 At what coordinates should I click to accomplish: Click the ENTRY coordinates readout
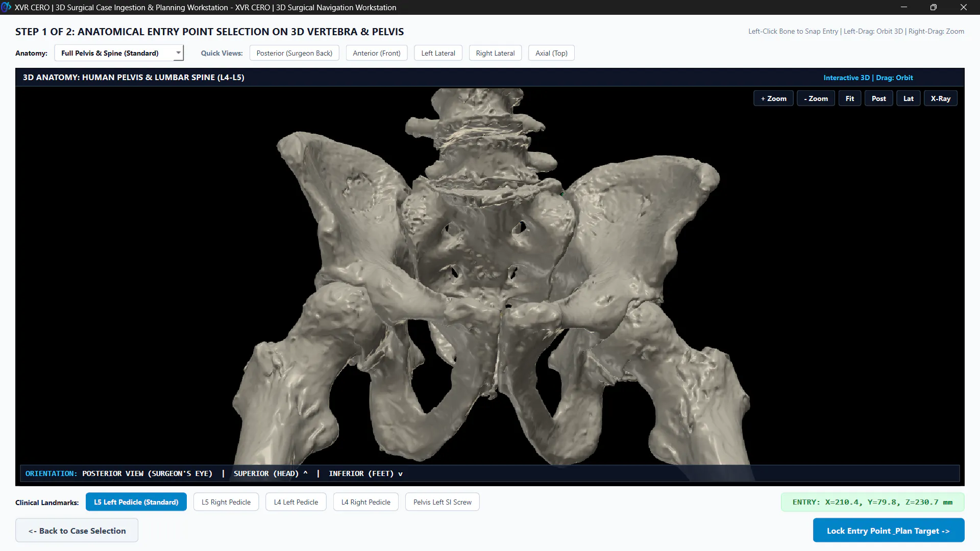click(x=873, y=502)
